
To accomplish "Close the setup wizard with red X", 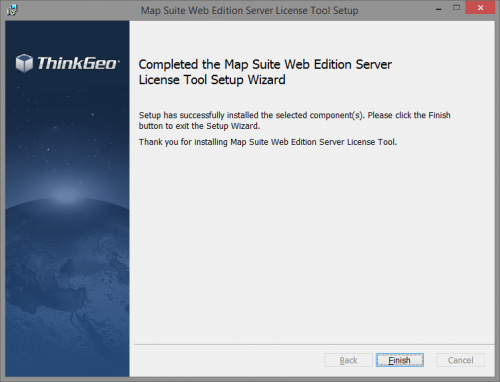I will click(x=480, y=8).
